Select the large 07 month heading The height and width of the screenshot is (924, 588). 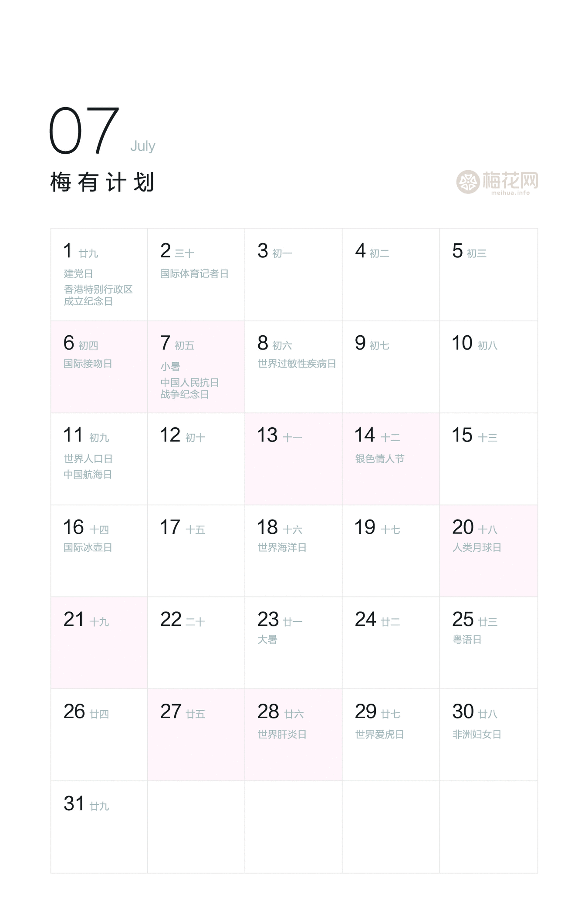pyautogui.click(x=84, y=131)
